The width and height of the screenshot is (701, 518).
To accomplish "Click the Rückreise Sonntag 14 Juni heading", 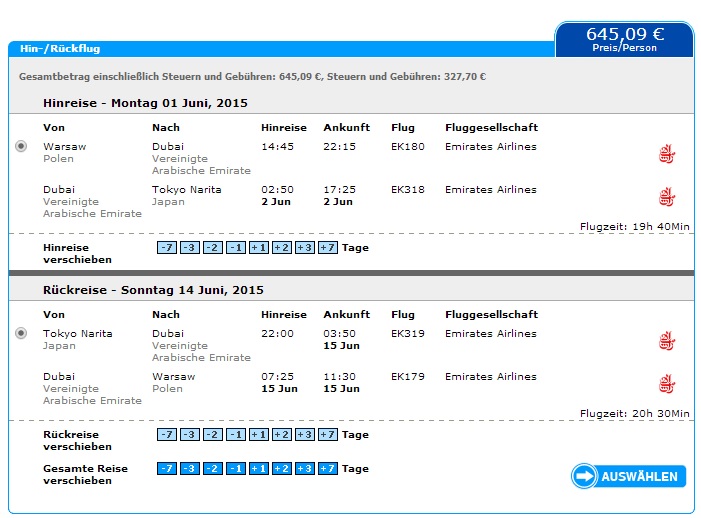I will [153, 290].
